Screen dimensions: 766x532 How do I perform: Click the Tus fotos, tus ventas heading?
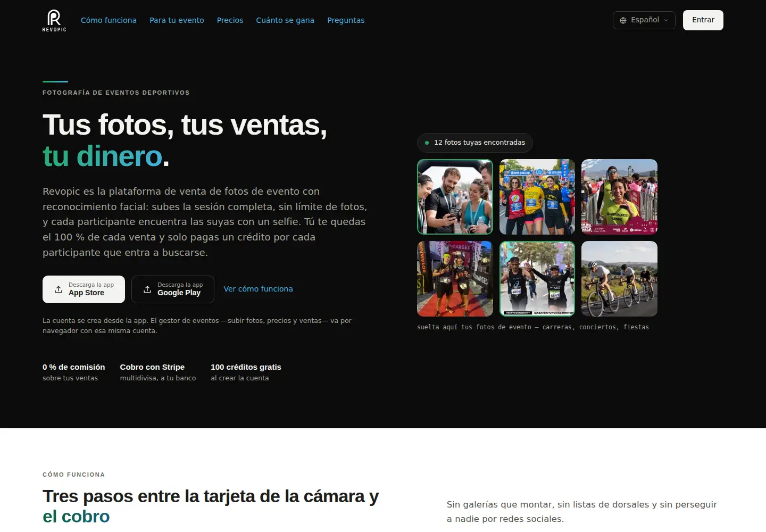tap(185, 140)
